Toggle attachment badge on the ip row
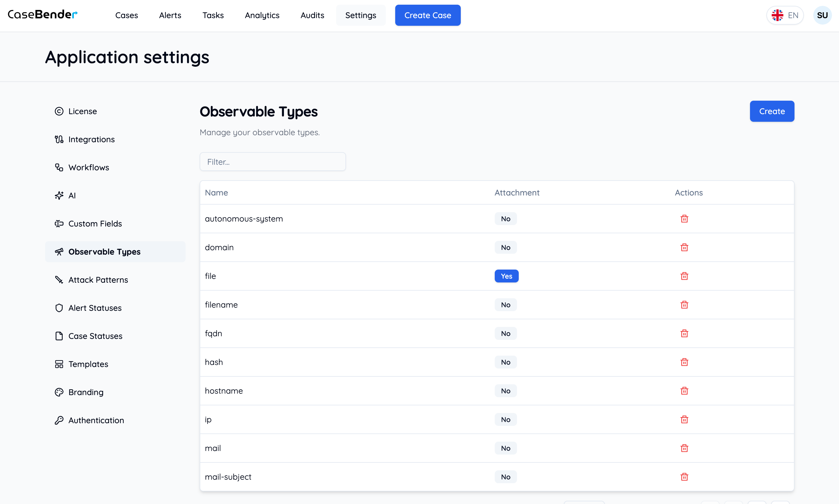Screen dimensions: 839x504 coord(506,419)
